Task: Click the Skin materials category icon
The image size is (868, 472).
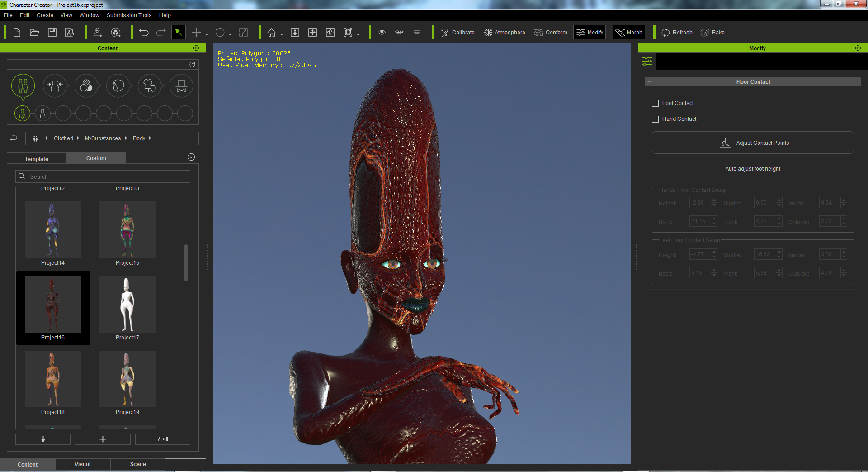Action: 86,86
